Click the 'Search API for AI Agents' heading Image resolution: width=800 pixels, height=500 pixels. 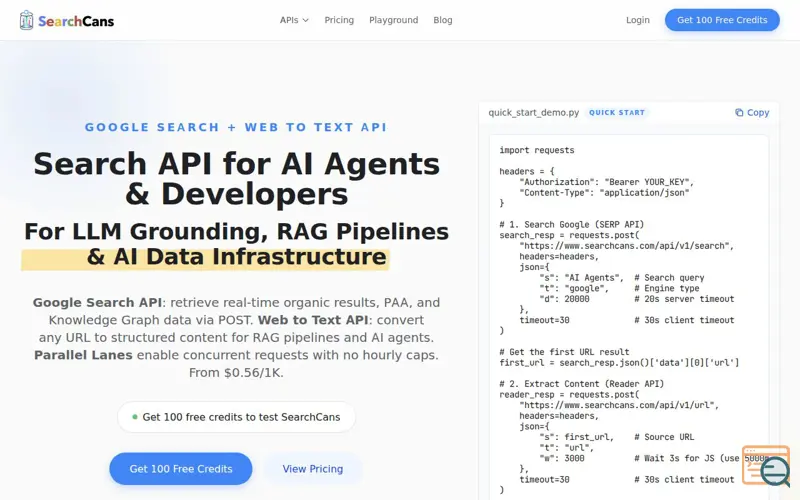pos(236,179)
